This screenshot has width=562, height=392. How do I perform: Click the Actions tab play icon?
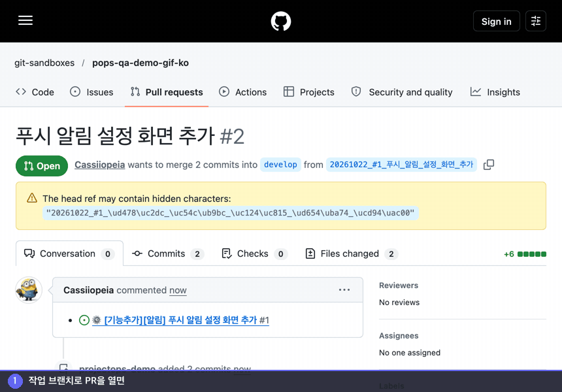[224, 91]
